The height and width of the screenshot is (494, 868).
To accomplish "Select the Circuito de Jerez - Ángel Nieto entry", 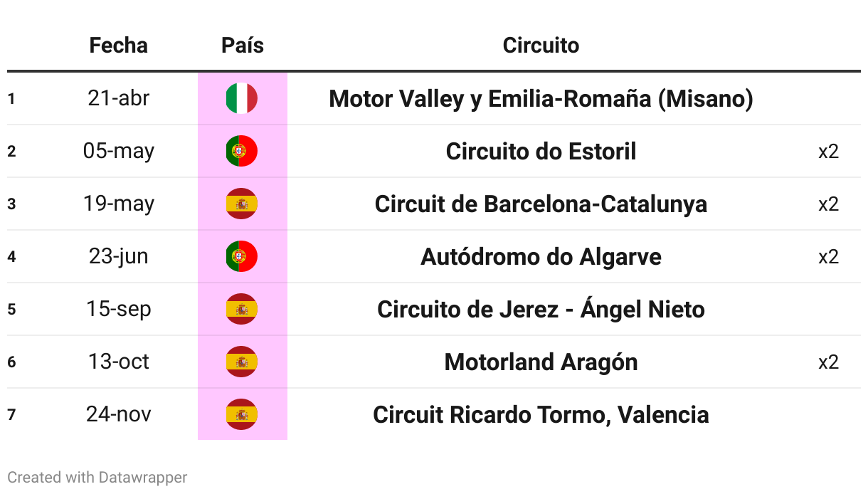I will click(541, 309).
